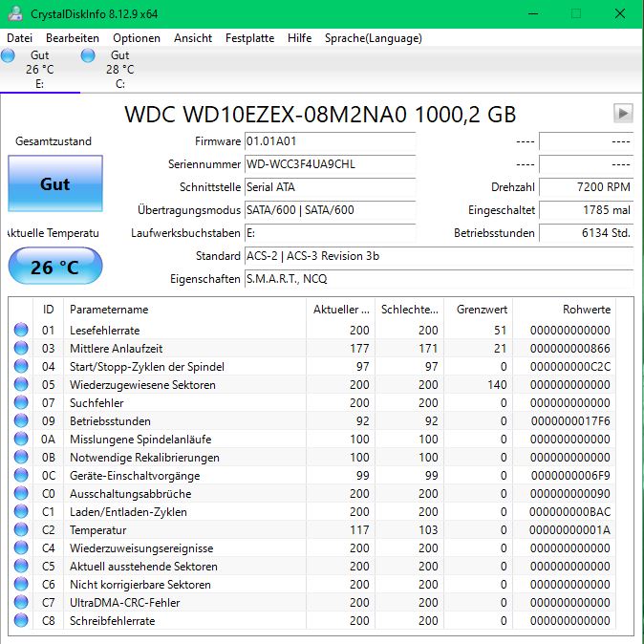
Task: Click the status orb in the Ausschaltungsabbrüche row
Action: [21, 493]
